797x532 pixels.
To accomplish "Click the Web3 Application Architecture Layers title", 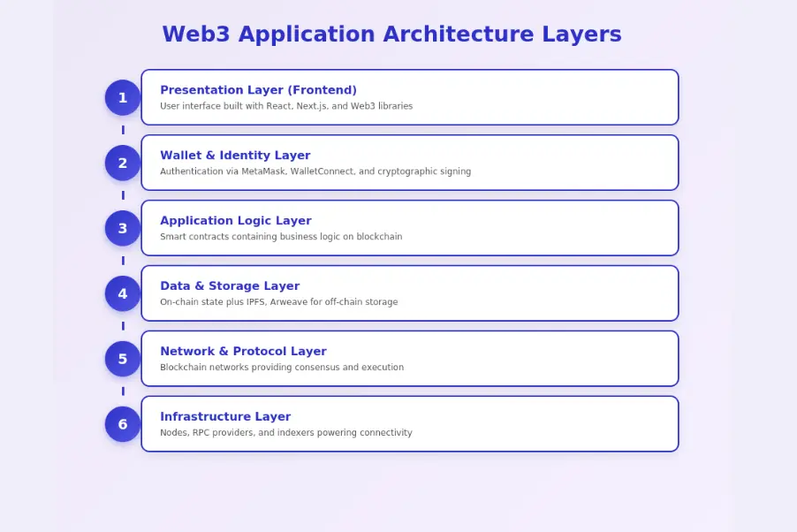I will (391, 34).
